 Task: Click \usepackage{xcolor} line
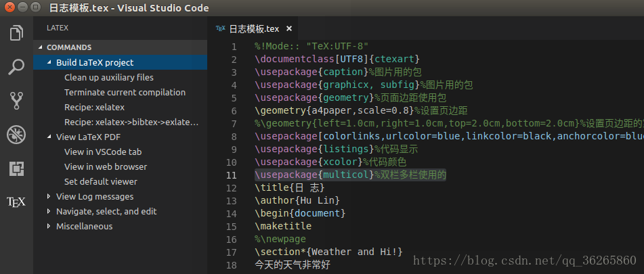[x=330, y=162]
